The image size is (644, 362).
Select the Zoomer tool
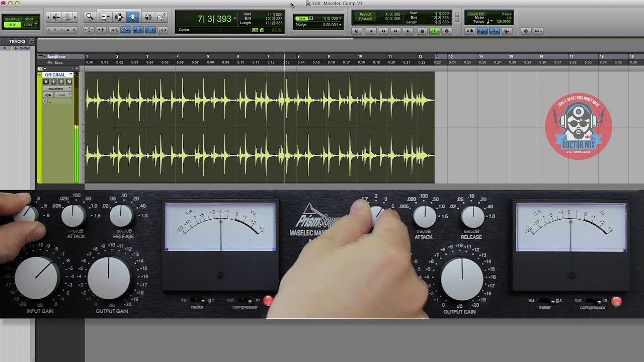90,16
